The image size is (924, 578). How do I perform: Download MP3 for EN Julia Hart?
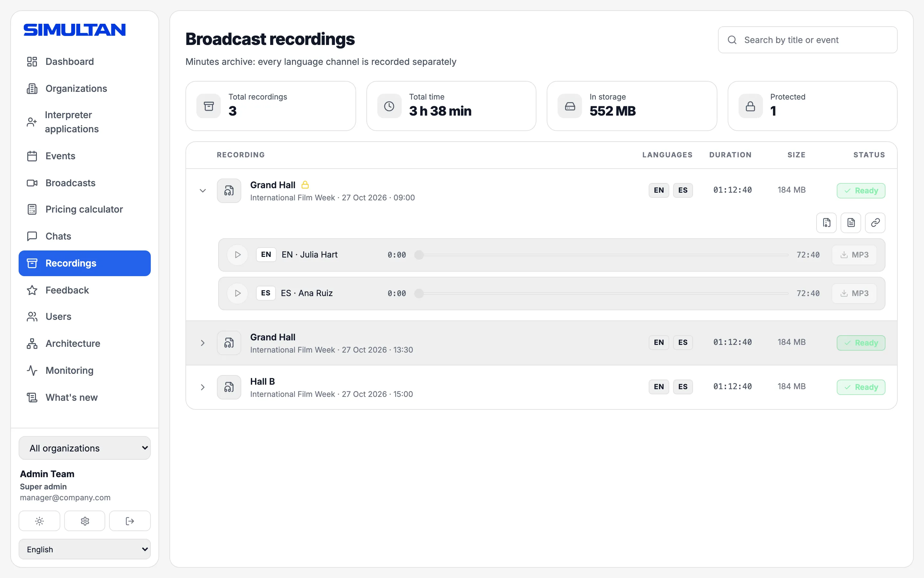click(x=854, y=255)
